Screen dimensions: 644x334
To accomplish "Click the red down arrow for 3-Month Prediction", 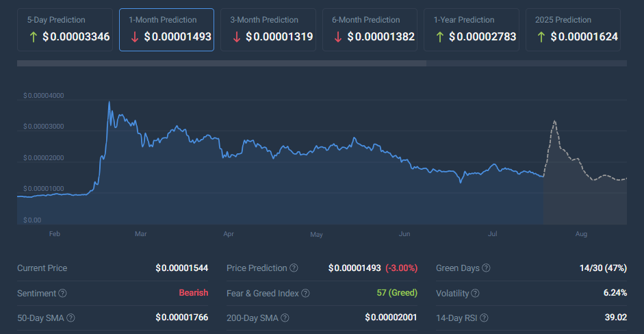I will point(237,37).
